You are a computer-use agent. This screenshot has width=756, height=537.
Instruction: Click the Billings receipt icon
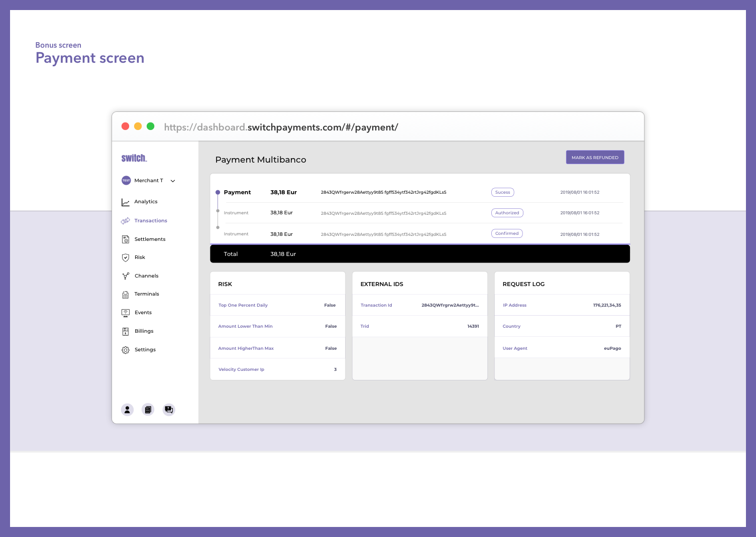click(126, 332)
